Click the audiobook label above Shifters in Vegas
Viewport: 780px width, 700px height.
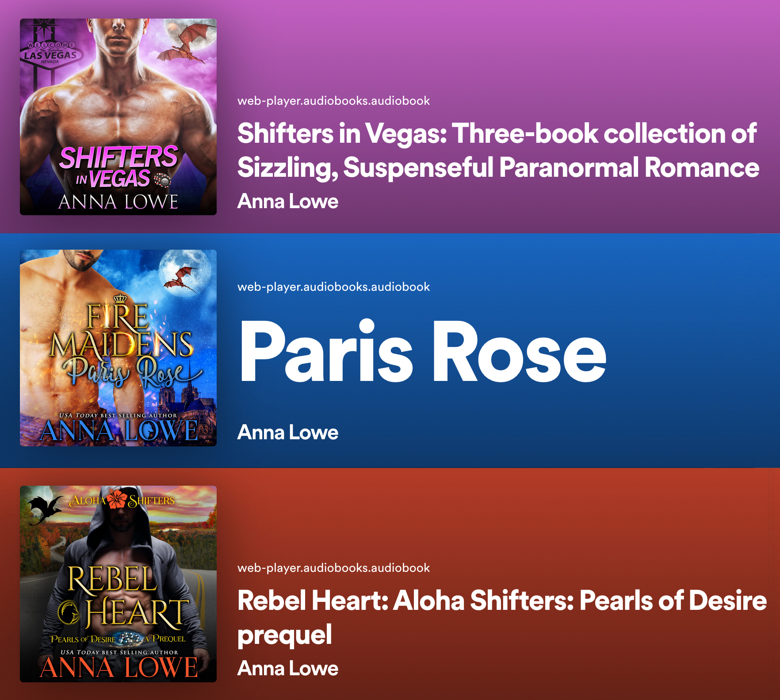333,101
